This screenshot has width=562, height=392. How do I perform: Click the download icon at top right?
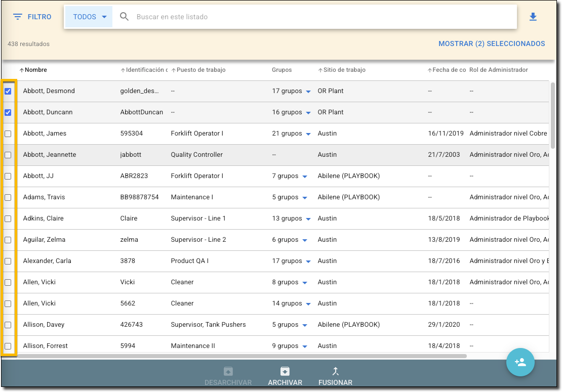click(533, 17)
